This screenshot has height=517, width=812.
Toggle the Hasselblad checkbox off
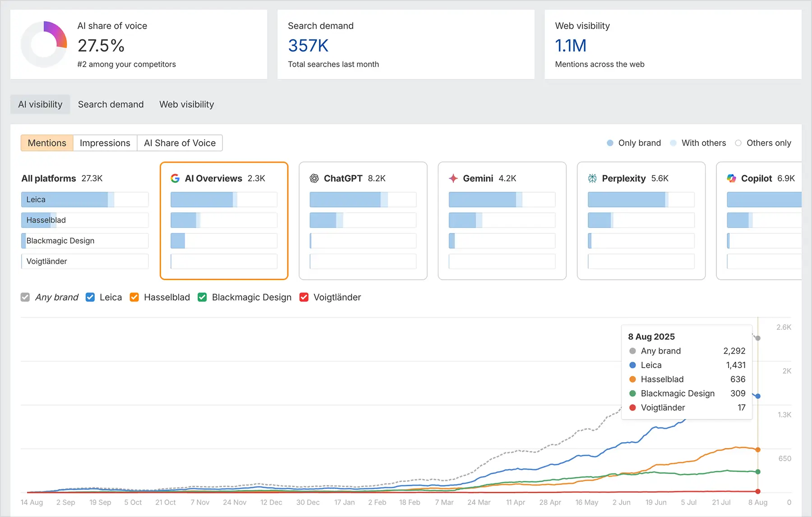(134, 297)
